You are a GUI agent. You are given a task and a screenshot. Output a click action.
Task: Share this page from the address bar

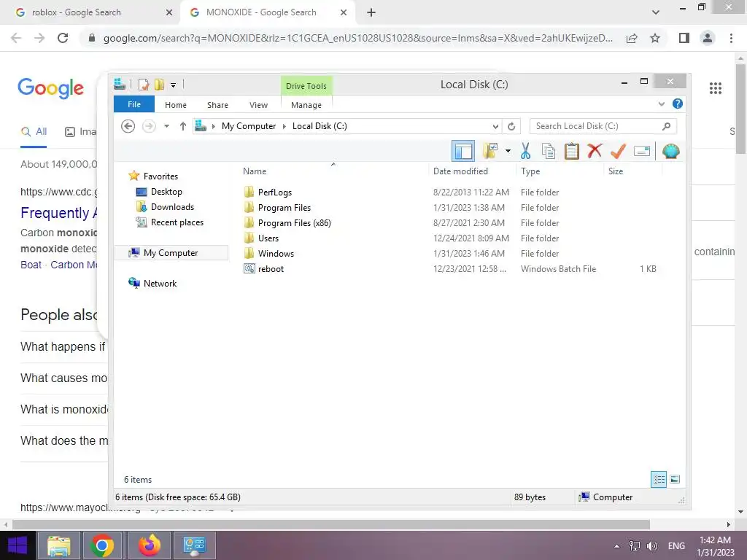(632, 38)
